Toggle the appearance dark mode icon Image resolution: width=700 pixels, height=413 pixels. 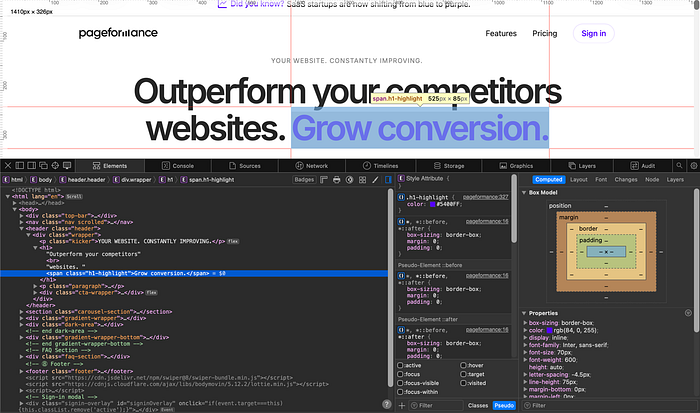click(350, 179)
